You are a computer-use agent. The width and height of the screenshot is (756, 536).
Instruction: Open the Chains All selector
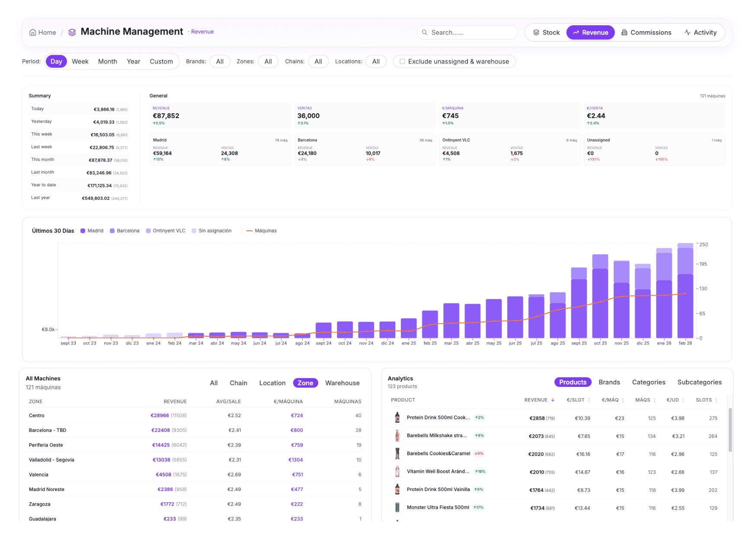(318, 61)
